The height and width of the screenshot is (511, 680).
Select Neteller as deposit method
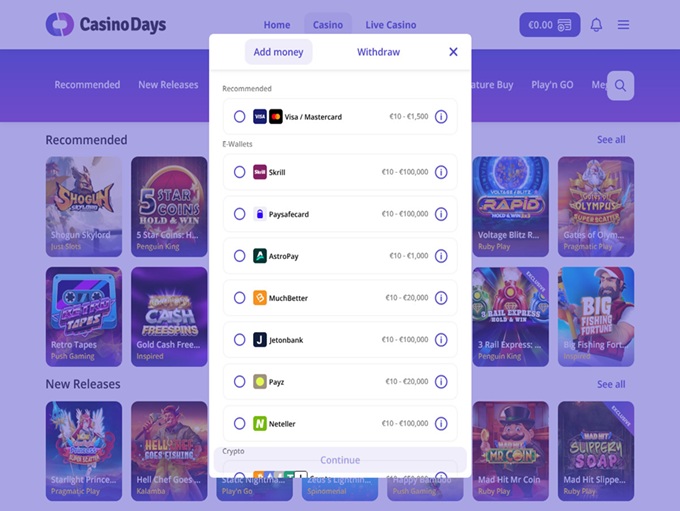coord(239,423)
